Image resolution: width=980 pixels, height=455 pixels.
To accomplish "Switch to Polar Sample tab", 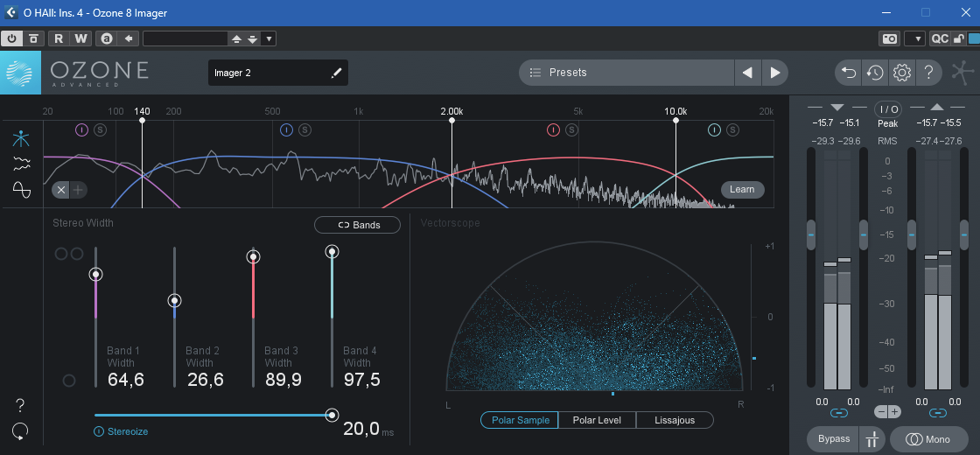I will (520, 420).
